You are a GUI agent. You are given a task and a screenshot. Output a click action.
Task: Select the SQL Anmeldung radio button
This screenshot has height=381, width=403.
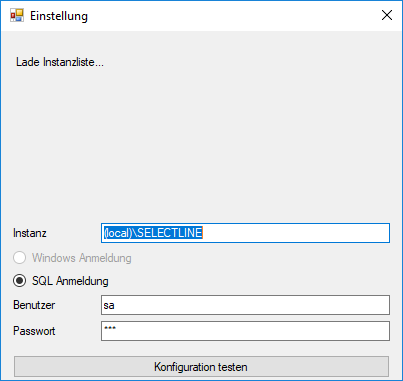pos(19,281)
